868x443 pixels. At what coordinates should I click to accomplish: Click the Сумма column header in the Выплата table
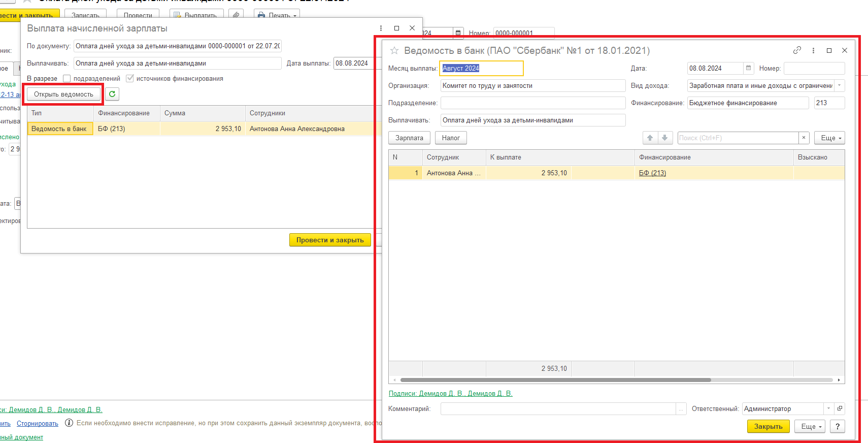pyautogui.click(x=203, y=113)
